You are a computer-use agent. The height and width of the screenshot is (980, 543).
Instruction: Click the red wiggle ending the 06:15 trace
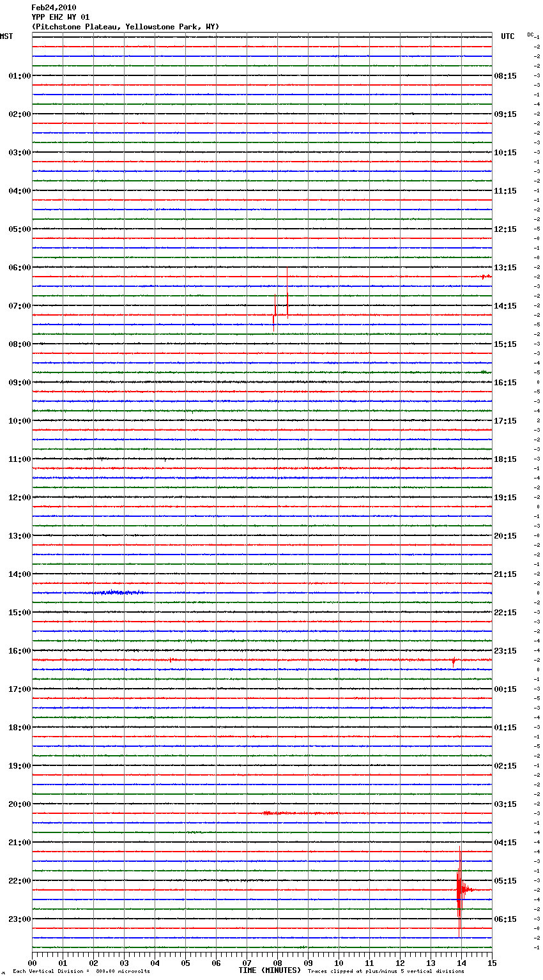coord(486,277)
